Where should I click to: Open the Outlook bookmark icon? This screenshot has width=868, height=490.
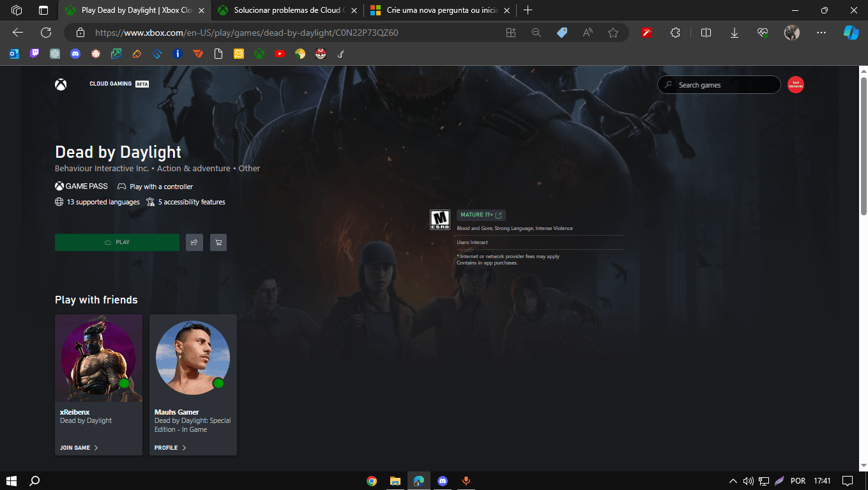[x=14, y=54]
